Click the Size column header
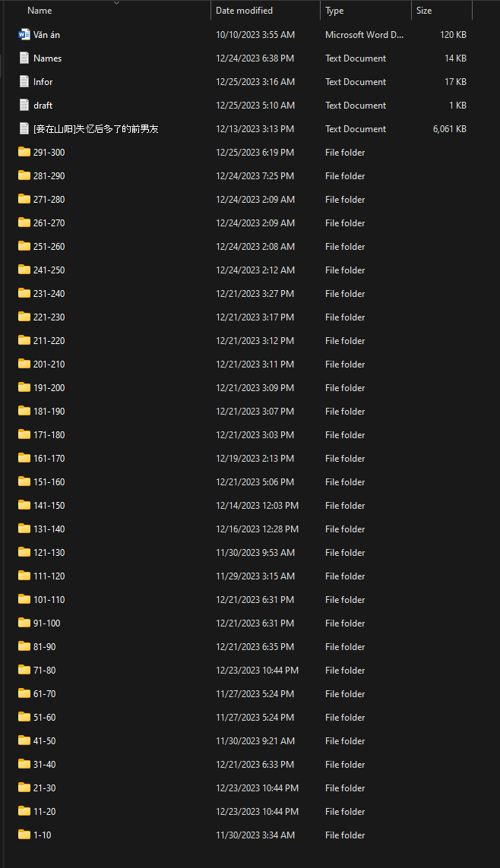500x868 pixels. [x=424, y=11]
